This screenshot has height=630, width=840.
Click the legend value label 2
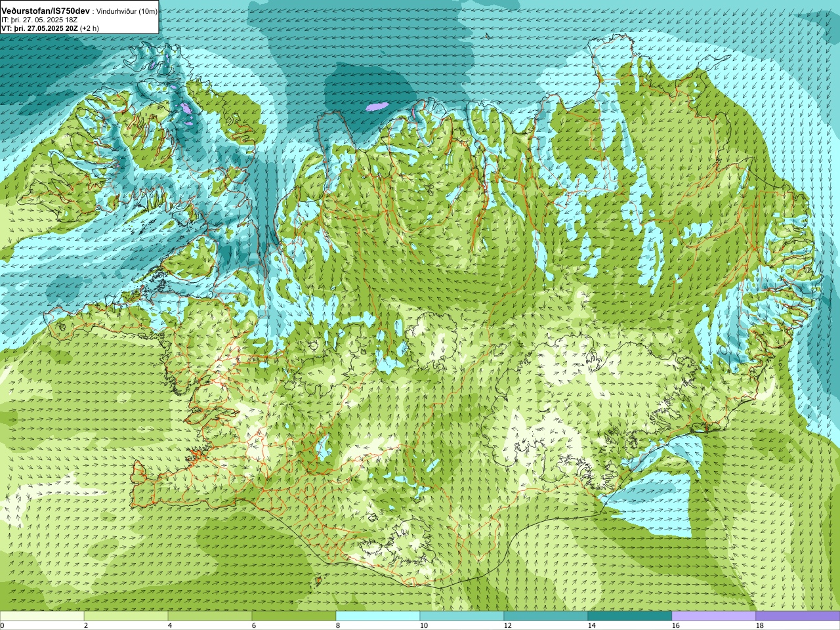86,625
